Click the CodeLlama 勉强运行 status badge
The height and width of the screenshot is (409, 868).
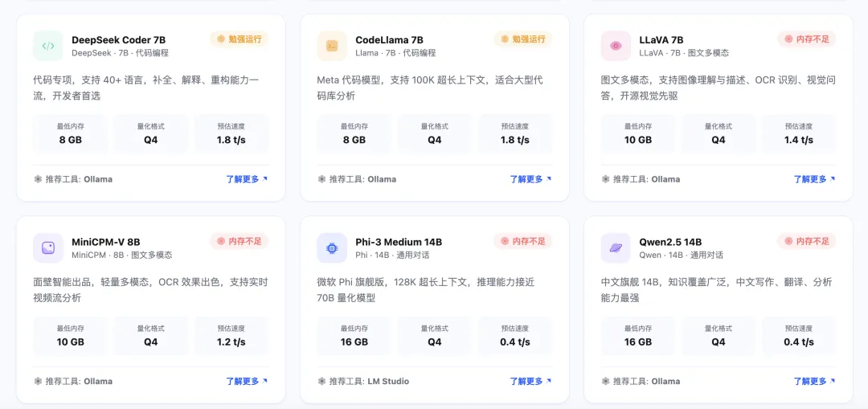(522, 39)
